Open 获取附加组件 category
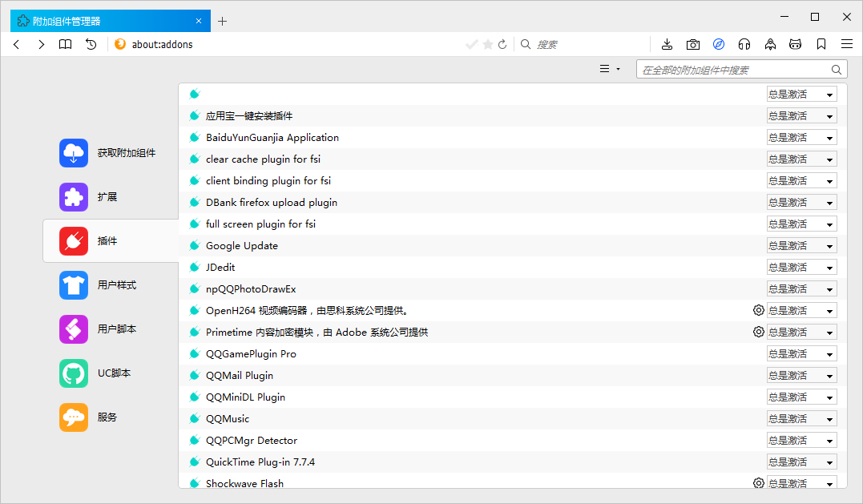The height and width of the screenshot is (504, 863). coord(110,153)
